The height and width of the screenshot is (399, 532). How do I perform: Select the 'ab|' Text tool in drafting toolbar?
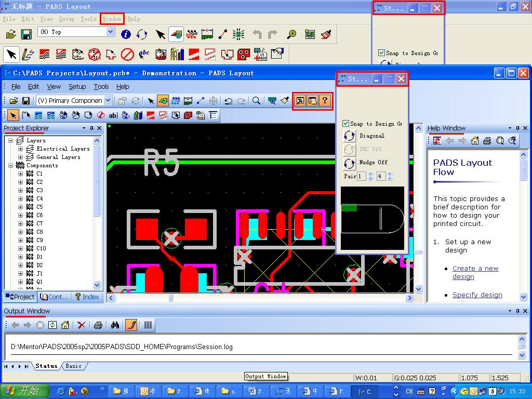(113, 115)
